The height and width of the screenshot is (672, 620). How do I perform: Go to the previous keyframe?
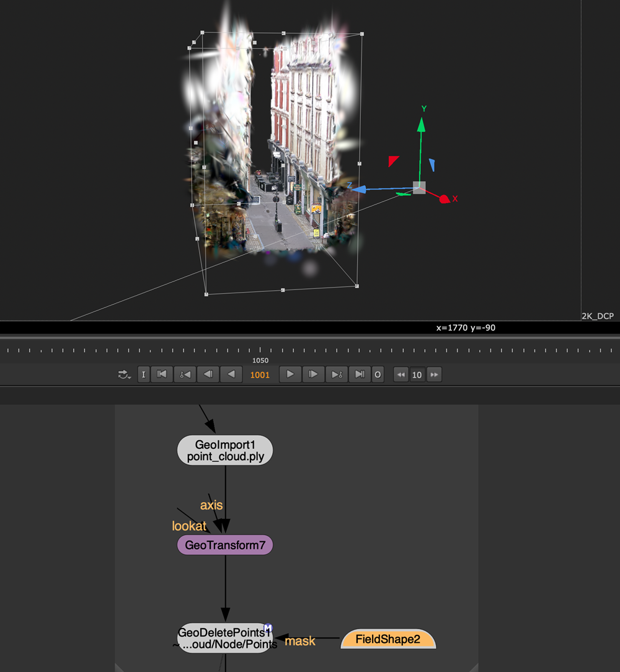point(185,374)
